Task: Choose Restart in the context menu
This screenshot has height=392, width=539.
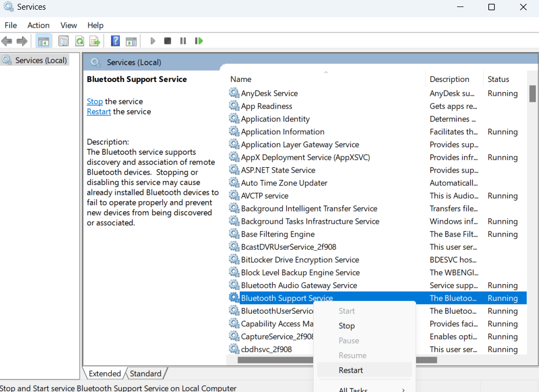Action: 351,370
